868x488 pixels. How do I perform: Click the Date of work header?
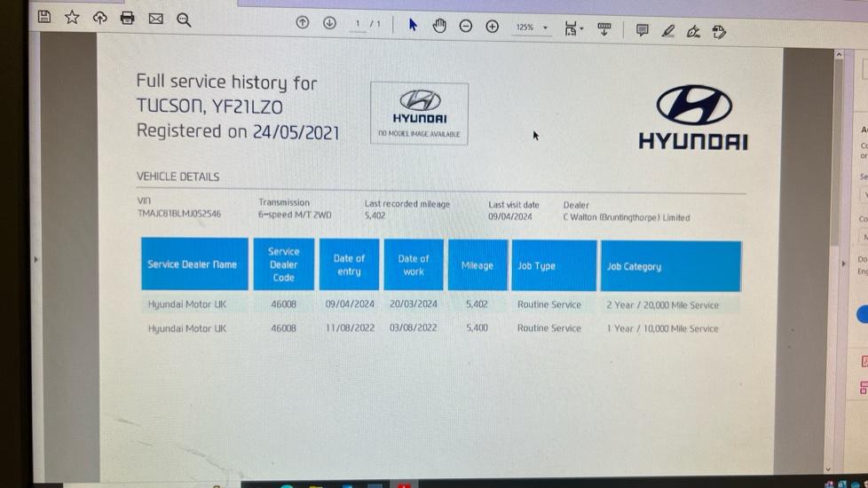tap(414, 265)
